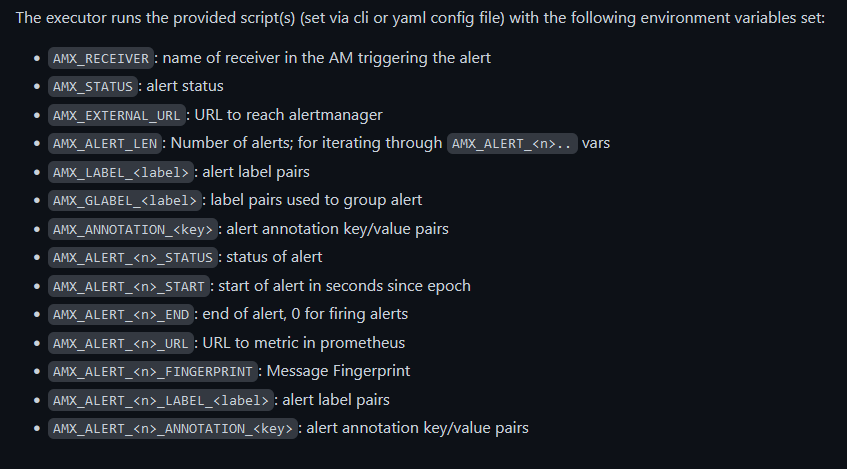
Task: Select the AMX_ALERT_<n>_ANNOTATION_<key> code label
Action: click(x=172, y=428)
